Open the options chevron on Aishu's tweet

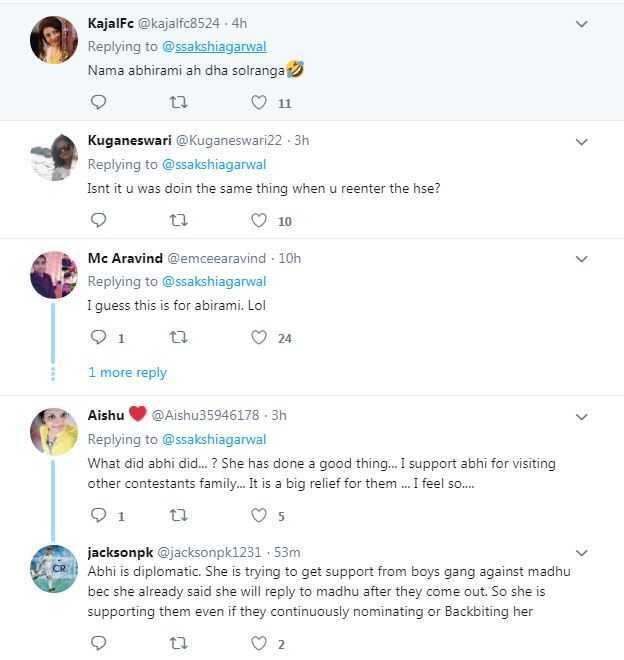click(x=581, y=417)
